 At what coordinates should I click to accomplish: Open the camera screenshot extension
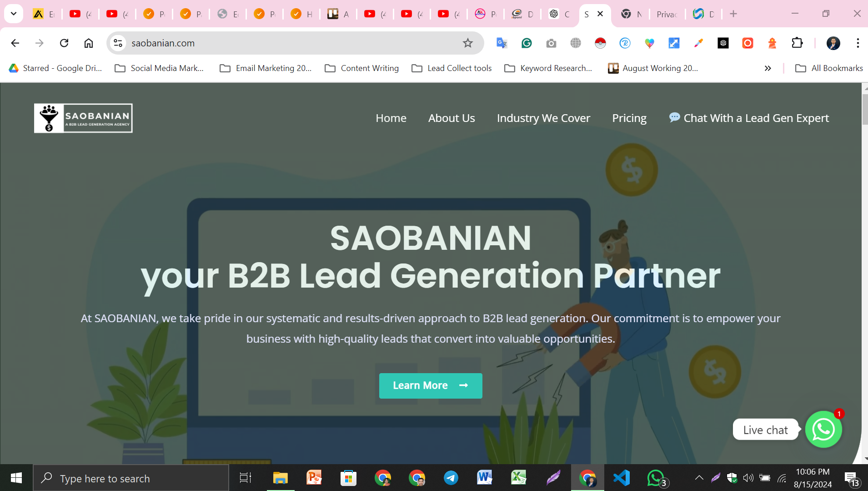551,43
